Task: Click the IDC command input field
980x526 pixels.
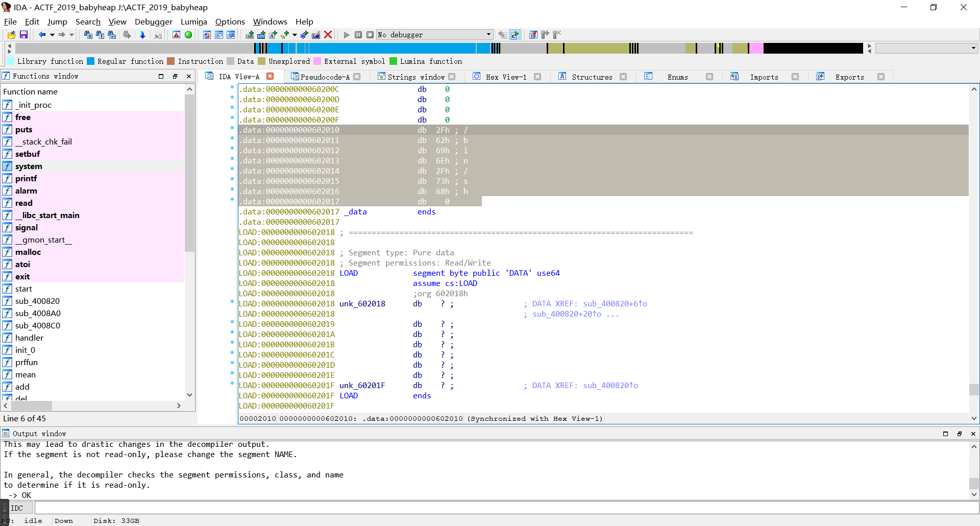Action: click(x=505, y=508)
